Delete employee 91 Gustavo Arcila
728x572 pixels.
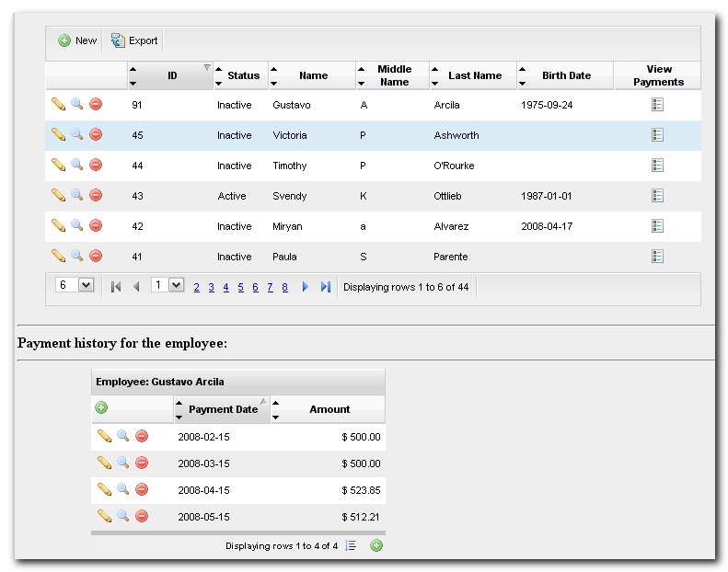tap(96, 104)
